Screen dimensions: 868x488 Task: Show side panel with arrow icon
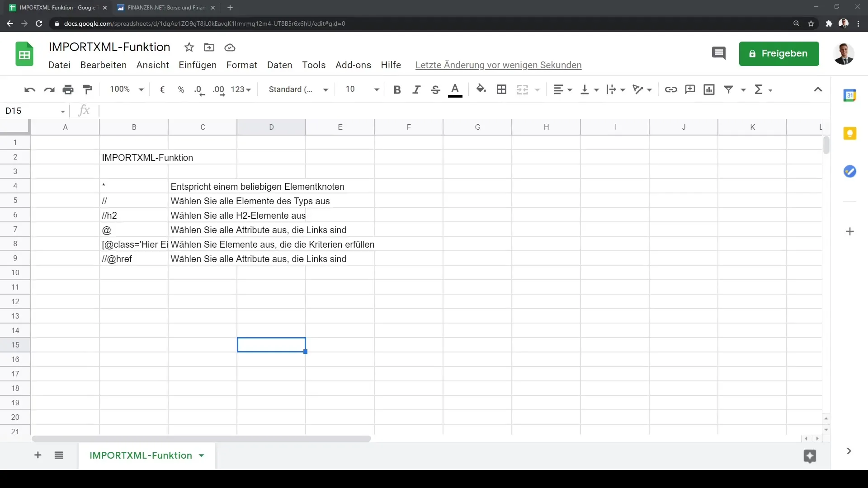(x=849, y=451)
